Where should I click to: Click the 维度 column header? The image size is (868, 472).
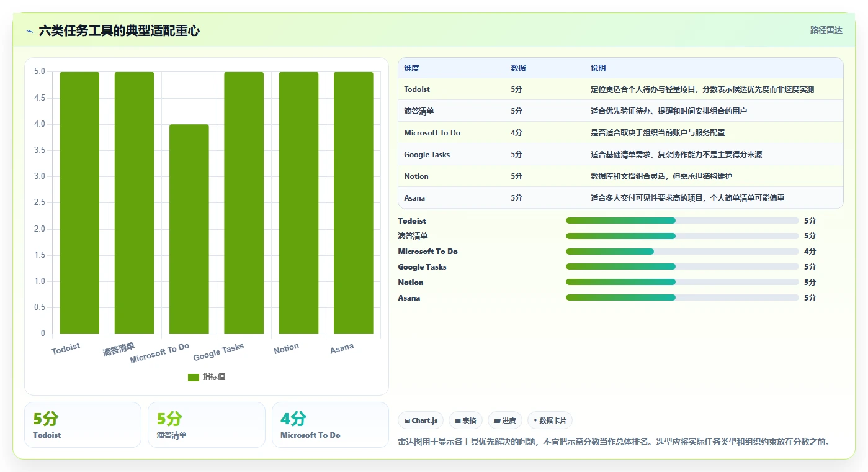(411, 68)
